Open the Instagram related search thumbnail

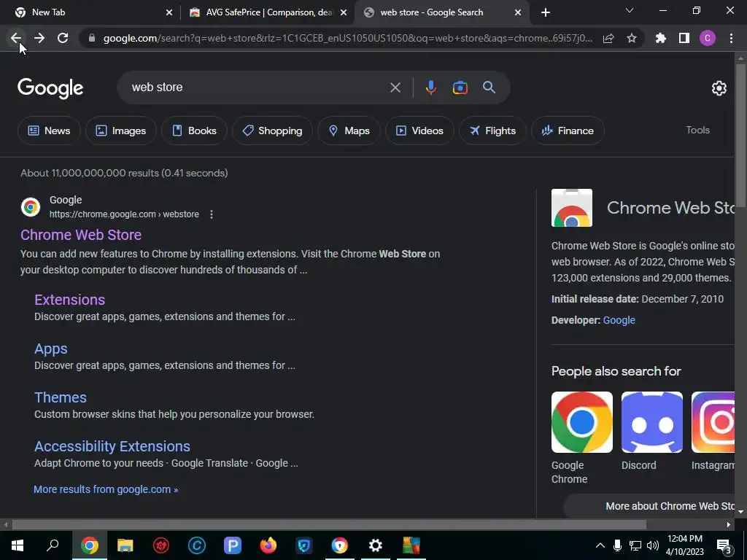click(713, 422)
